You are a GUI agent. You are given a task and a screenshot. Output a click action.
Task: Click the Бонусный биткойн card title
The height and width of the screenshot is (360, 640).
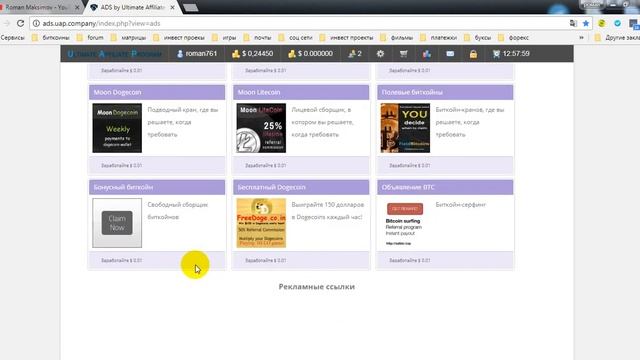[x=123, y=187]
